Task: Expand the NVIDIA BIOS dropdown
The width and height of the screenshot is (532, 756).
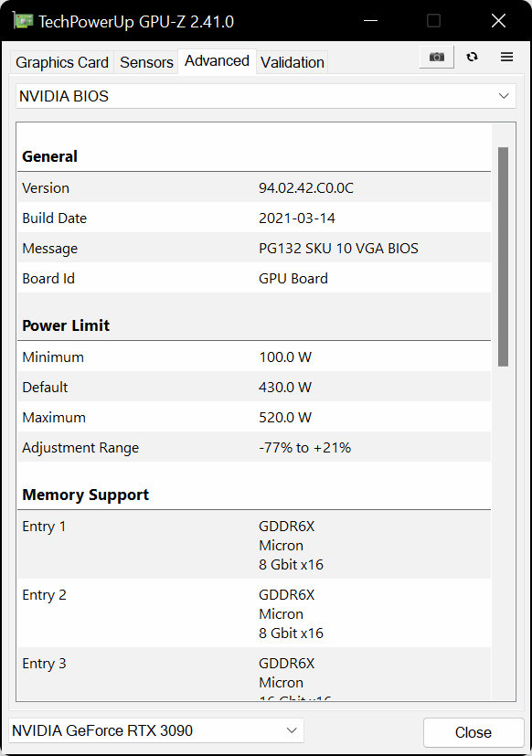Action: [x=266, y=96]
